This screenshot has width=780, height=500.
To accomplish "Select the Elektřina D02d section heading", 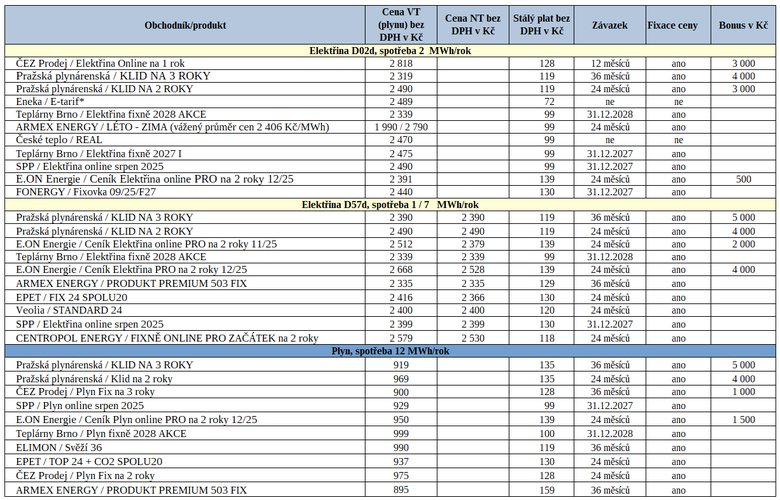I will pyautogui.click(x=390, y=49).
